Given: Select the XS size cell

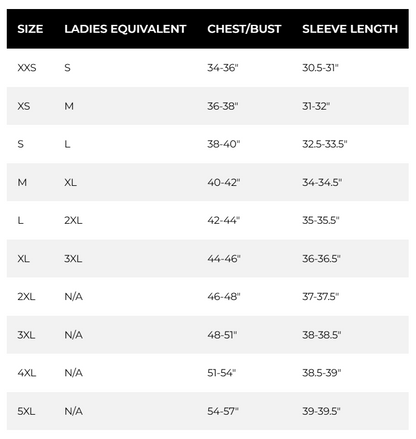Looking at the screenshot, I should point(24,106).
